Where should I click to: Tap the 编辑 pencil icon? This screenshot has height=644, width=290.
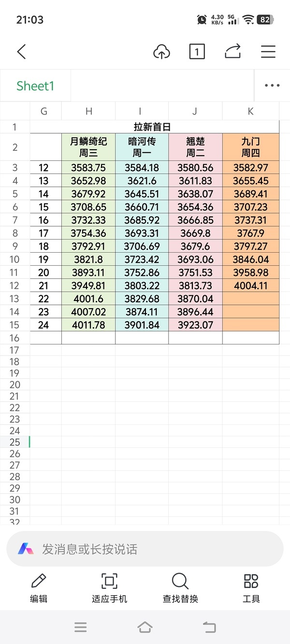[x=39, y=581]
